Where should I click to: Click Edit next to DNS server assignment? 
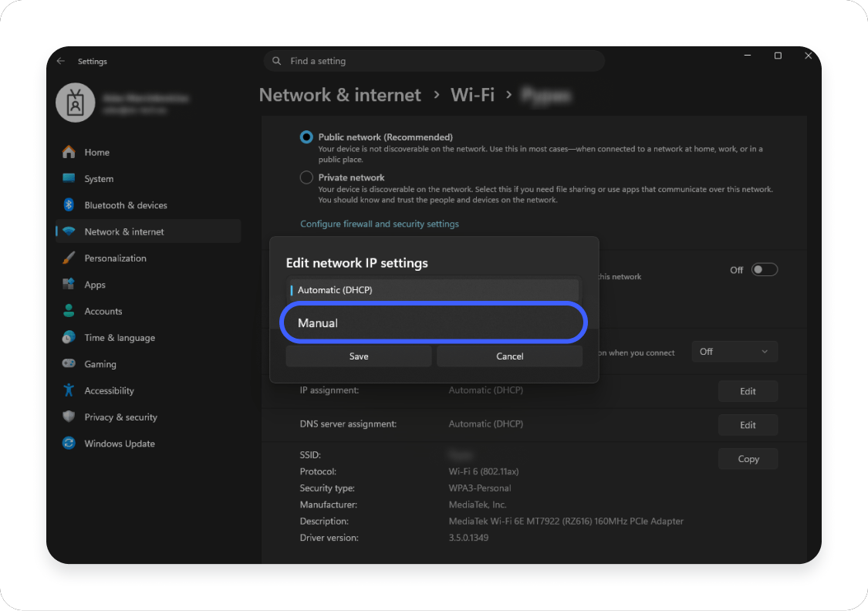[x=748, y=425]
